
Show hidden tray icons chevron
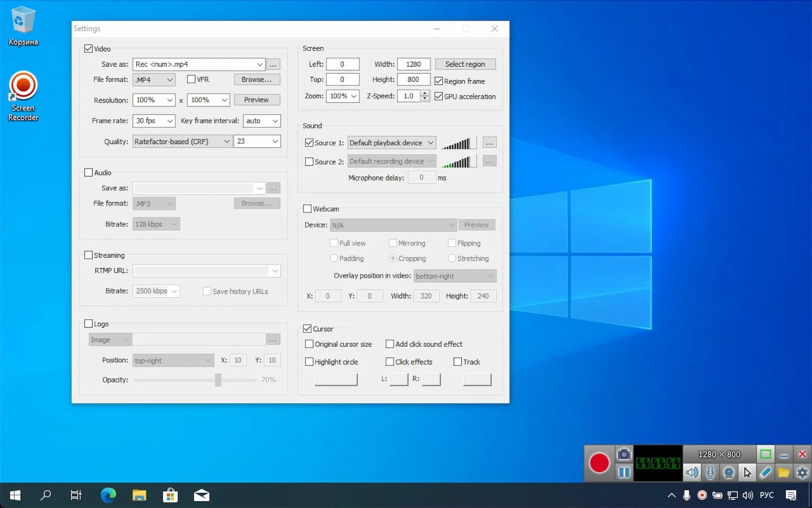point(671,495)
